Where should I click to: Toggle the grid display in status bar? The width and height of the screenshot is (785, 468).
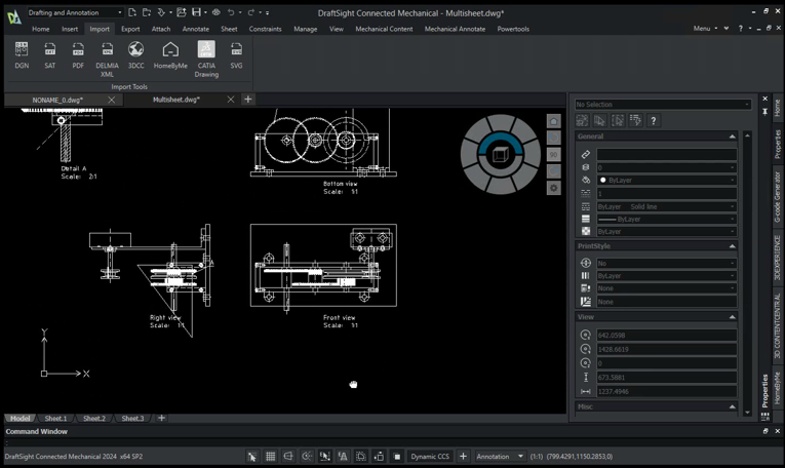pyautogui.click(x=270, y=456)
